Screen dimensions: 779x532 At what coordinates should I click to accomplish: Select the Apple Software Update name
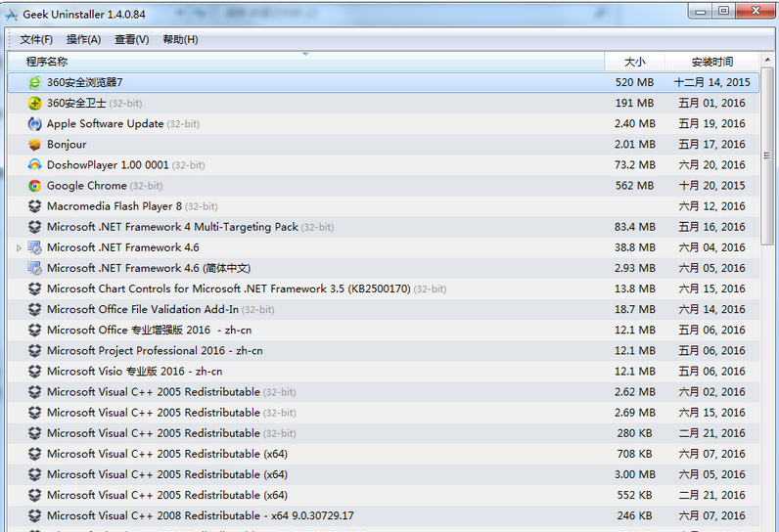[x=106, y=123]
